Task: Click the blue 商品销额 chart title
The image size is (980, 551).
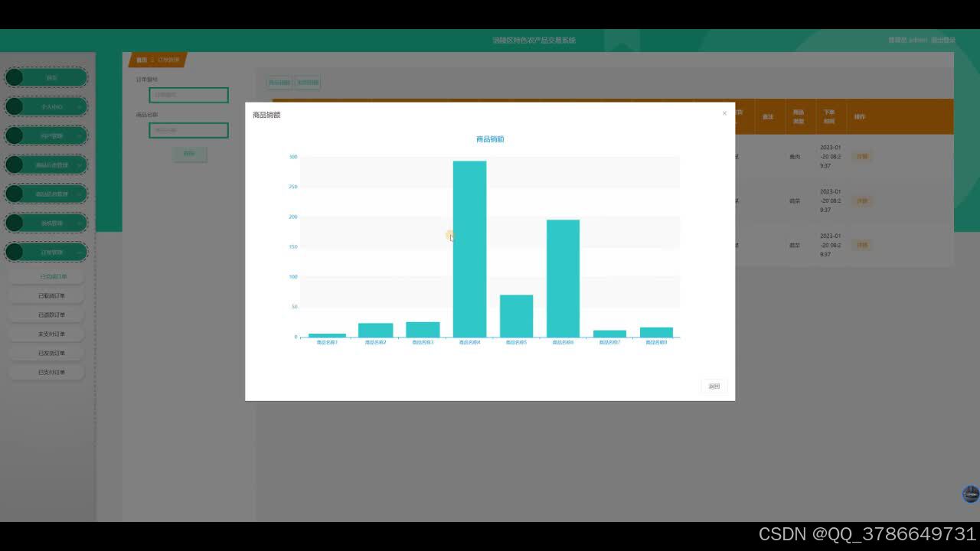Action: pyautogui.click(x=490, y=139)
